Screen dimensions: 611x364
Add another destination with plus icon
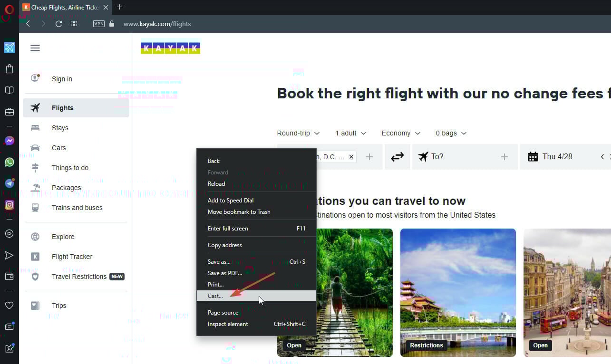[504, 157]
